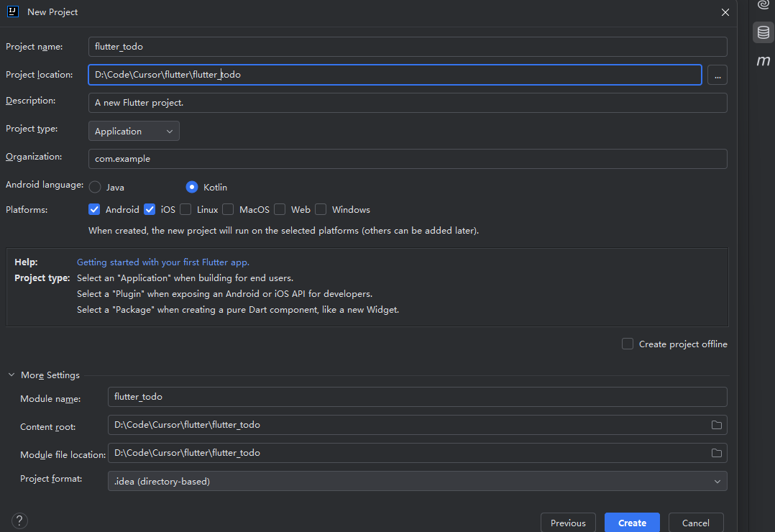Click the Android language label
The image size is (775, 532).
pos(45,185)
